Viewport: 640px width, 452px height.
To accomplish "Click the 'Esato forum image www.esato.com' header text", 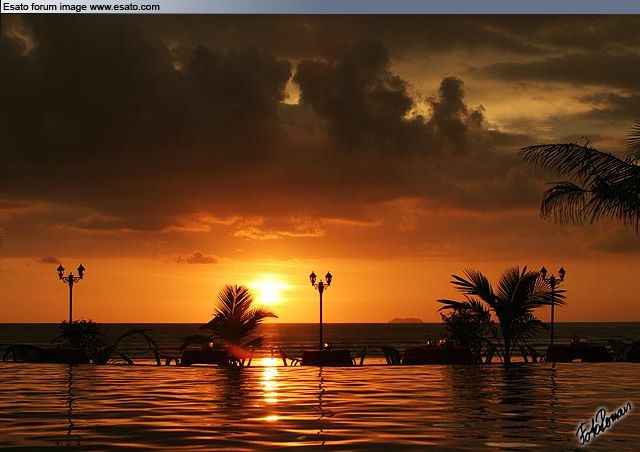I will click(81, 7).
